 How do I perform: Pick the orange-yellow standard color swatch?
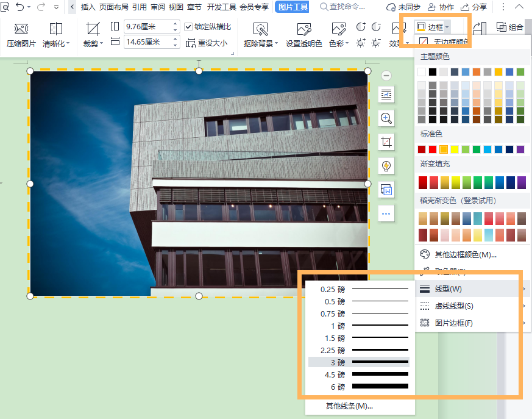click(x=444, y=149)
